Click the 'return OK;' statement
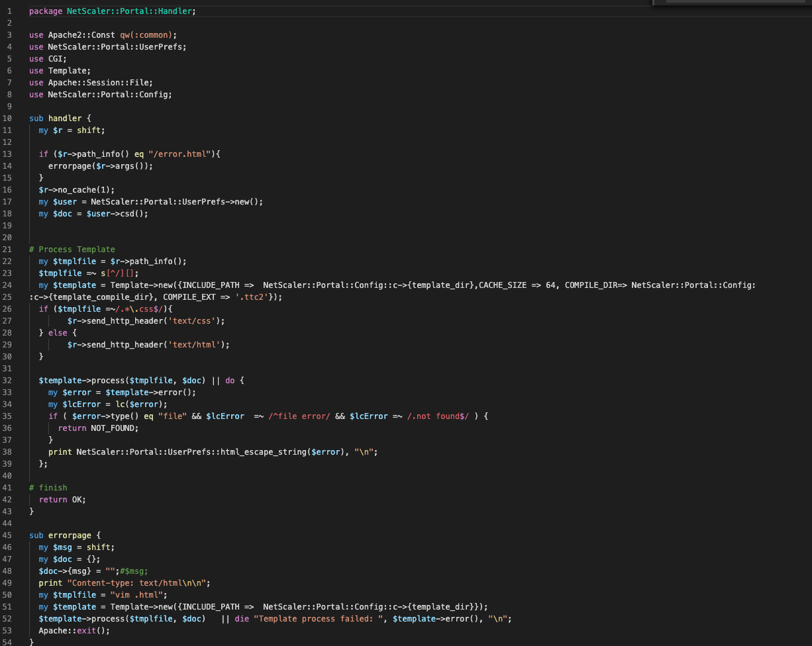Image resolution: width=812 pixels, height=646 pixels. coord(62,500)
